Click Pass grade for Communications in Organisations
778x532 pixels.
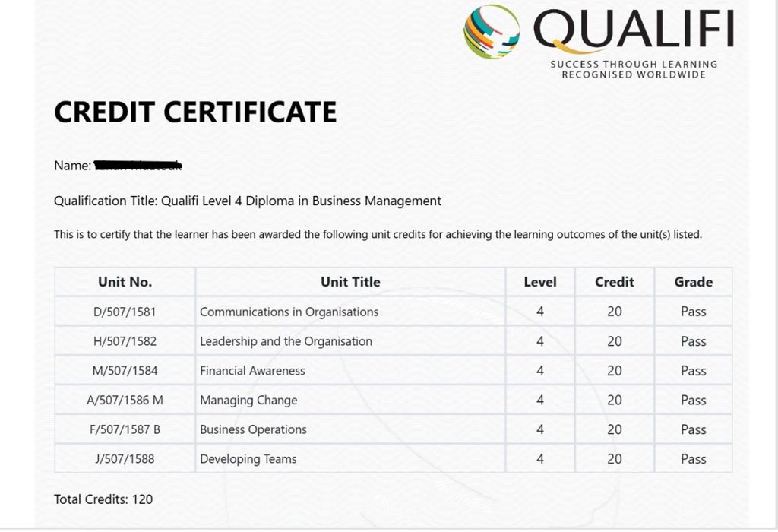point(693,312)
